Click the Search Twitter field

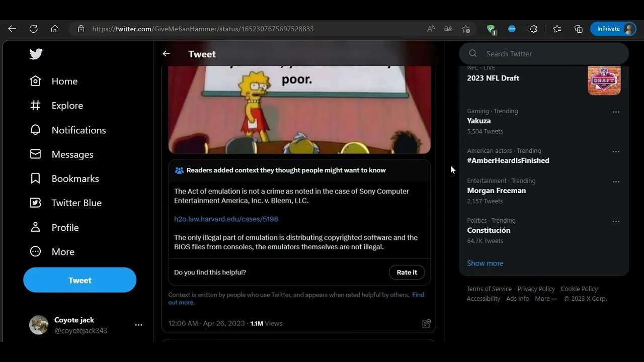(544, 54)
